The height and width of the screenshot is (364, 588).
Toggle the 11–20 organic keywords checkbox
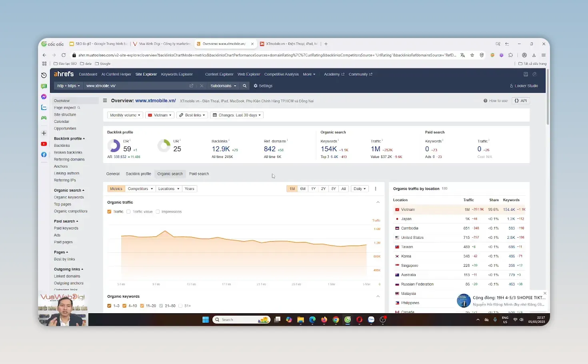pos(142,306)
